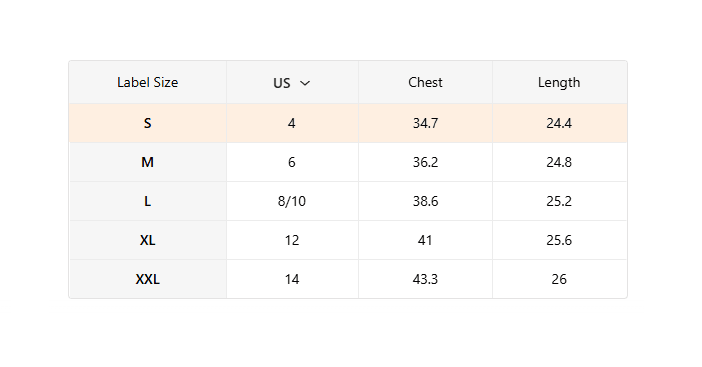Choose the XXL label size row

tap(148, 279)
